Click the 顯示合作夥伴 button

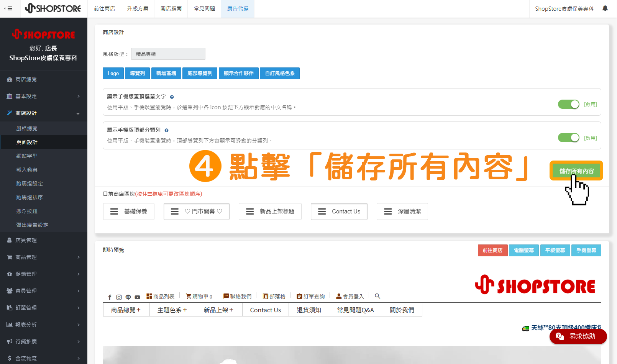(239, 73)
